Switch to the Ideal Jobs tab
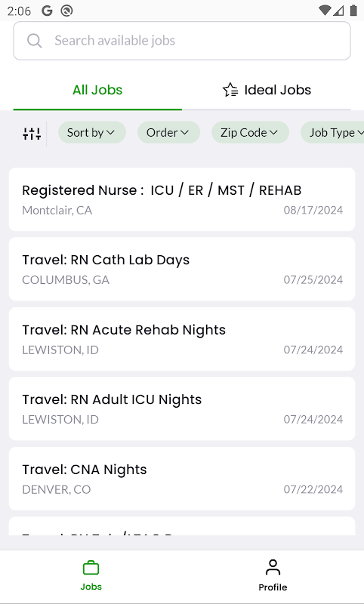This screenshot has height=604, width=364. [267, 90]
